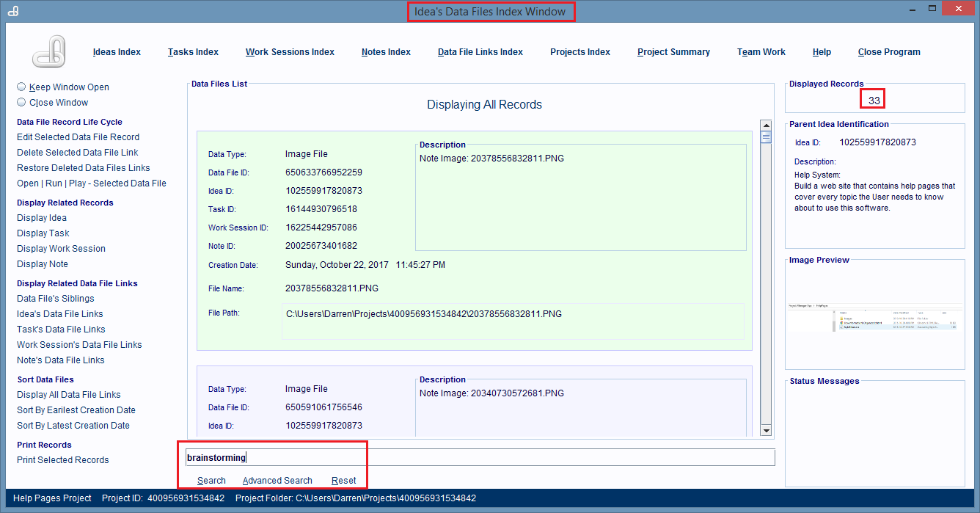Click Parent Idea ID 102559917820873 in right panel
This screenshot has width=980, height=513.
point(877,142)
